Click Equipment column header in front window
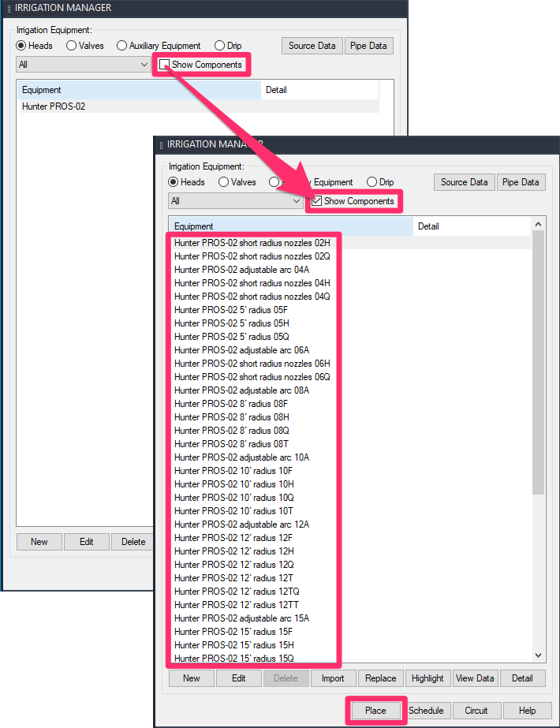The height and width of the screenshot is (728, 560). [291, 226]
